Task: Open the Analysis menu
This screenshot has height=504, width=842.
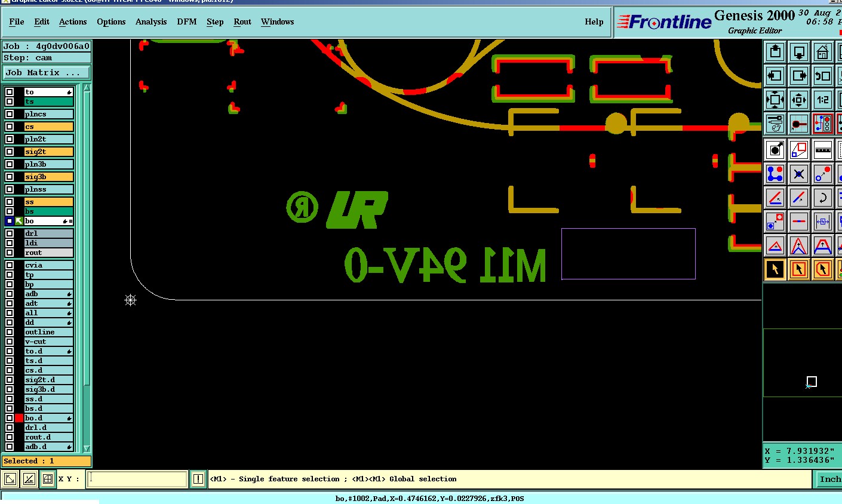Action: click(151, 21)
